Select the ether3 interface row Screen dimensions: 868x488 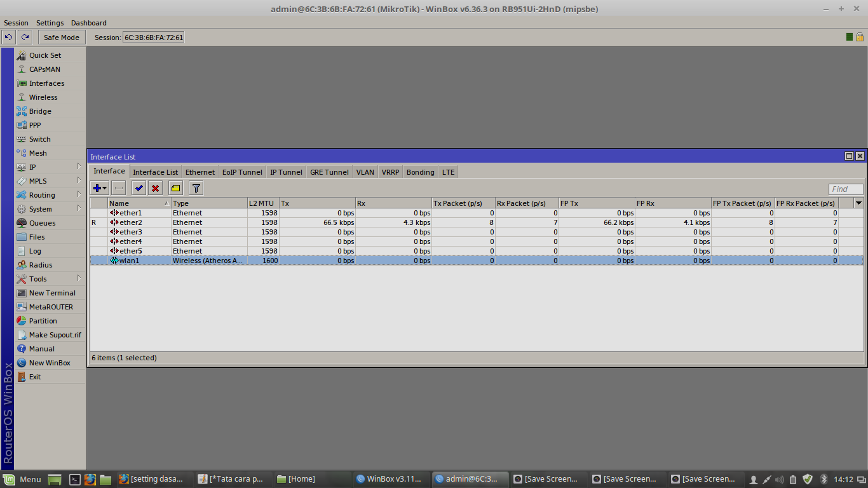click(x=477, y=232)
